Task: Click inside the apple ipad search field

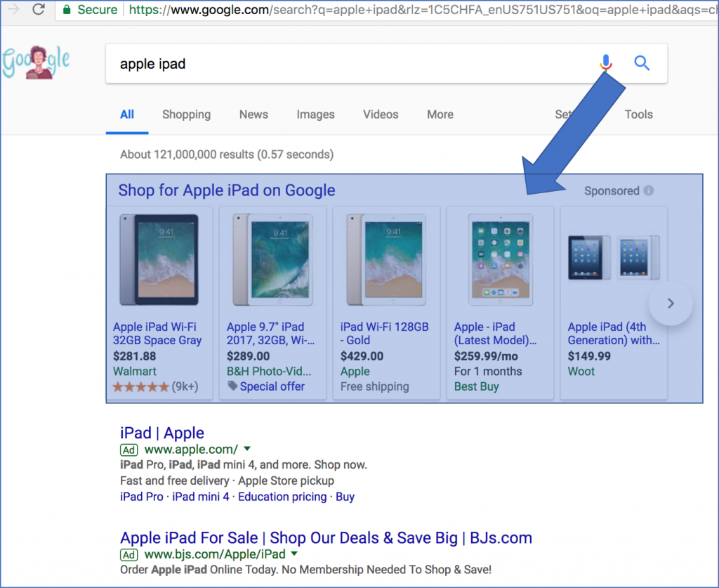Action: tap(281, 63)
